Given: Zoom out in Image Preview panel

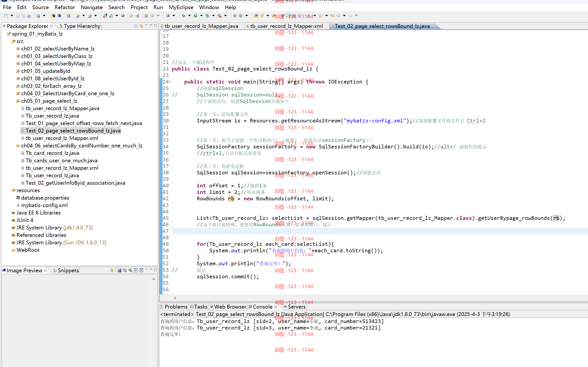Looking at the screenshot, I should tap(125, 270).
